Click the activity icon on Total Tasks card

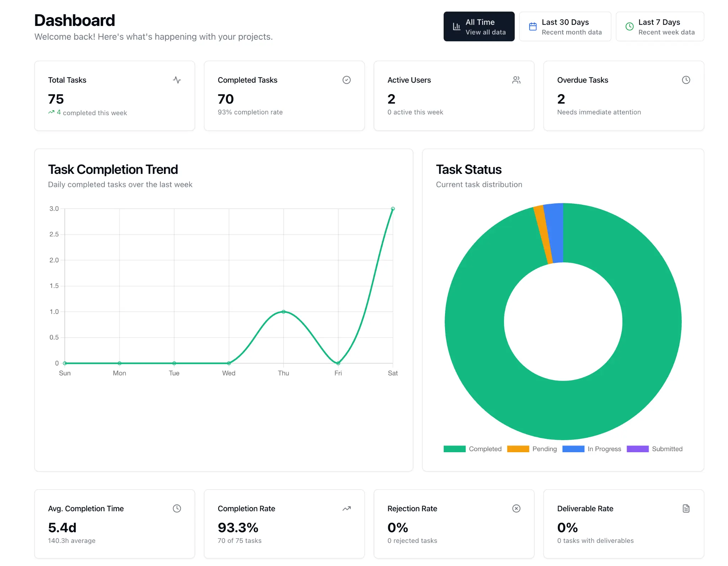177,80
